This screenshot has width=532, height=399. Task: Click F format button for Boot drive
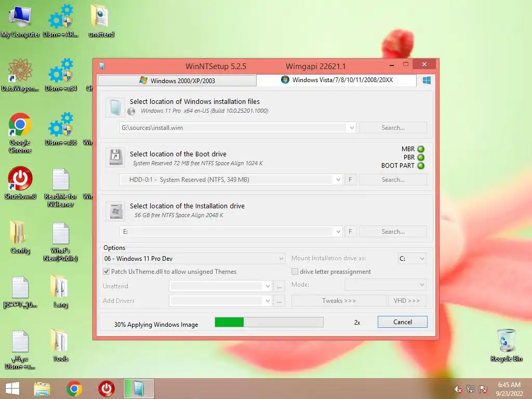coord(350,180)
